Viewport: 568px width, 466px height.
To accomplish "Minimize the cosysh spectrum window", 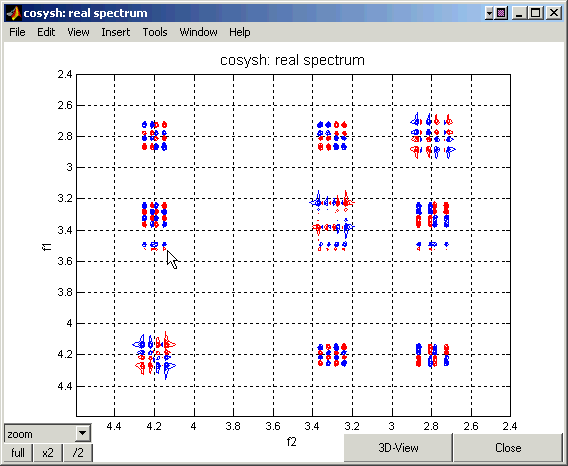I will (520, 13).
